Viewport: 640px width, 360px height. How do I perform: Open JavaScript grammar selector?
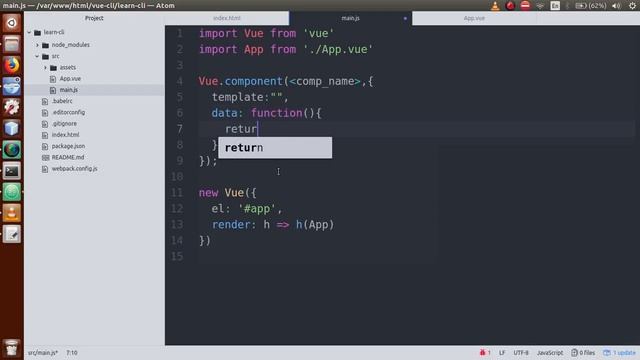tap(550, 353)
